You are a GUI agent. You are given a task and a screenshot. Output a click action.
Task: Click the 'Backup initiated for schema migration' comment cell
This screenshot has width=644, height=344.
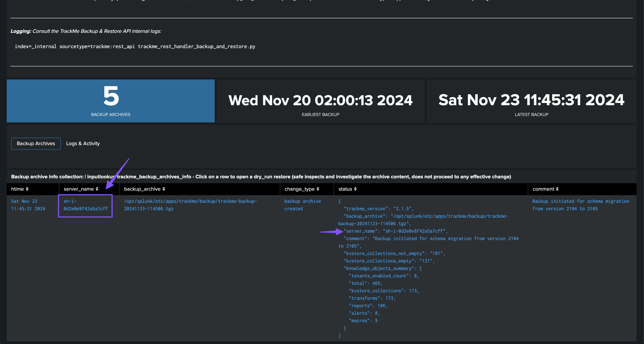581,205
